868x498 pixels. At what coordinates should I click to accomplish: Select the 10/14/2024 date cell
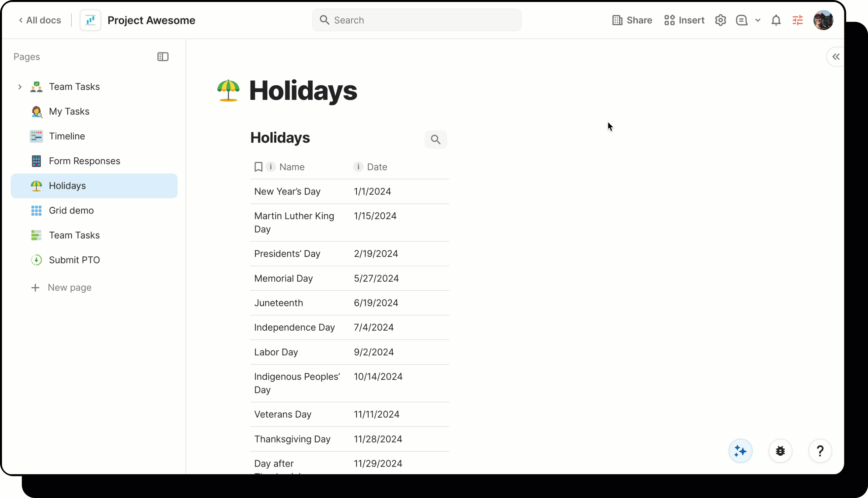(x=399, y=383)
